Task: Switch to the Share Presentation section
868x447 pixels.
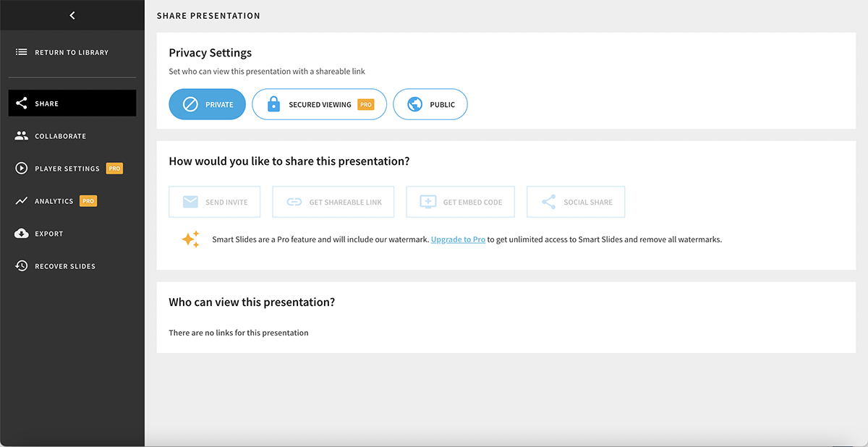Action: [x=208, y=15]
